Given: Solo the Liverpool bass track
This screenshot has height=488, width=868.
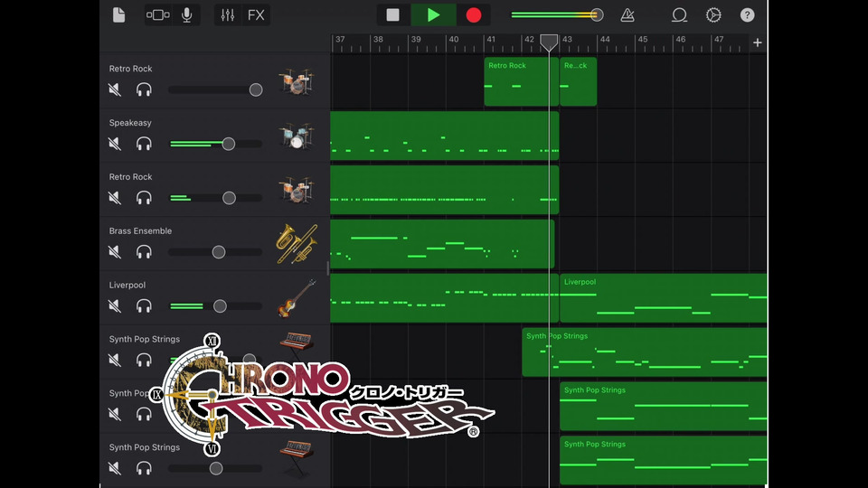Looking at the screenshot, I should [144, 306].
